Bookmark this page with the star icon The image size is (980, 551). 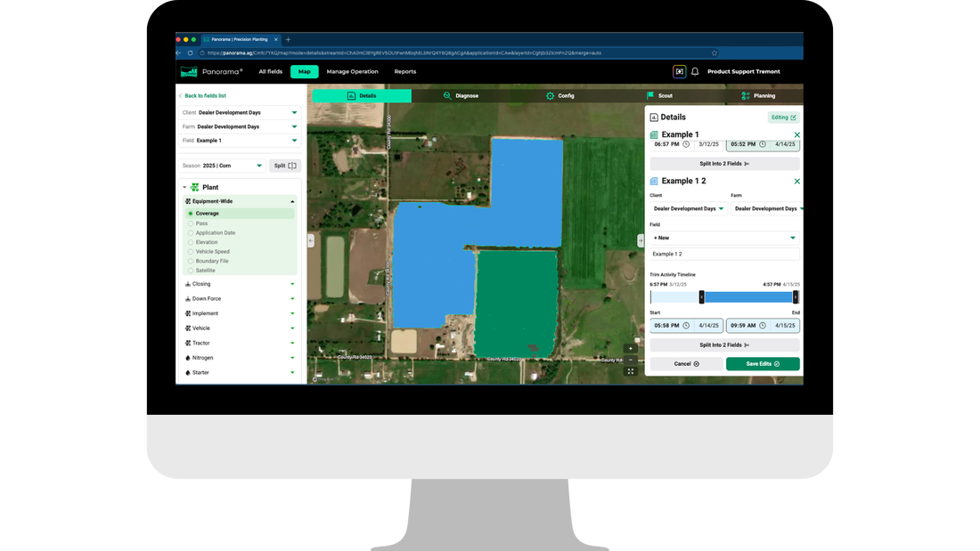pyautogui.click(x=715, y=53)
